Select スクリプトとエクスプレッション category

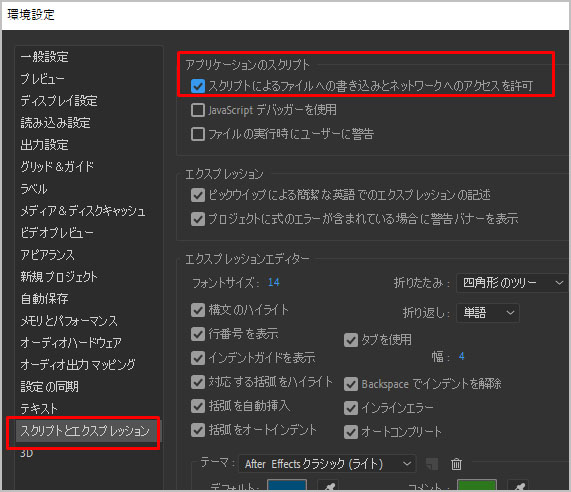85,431
